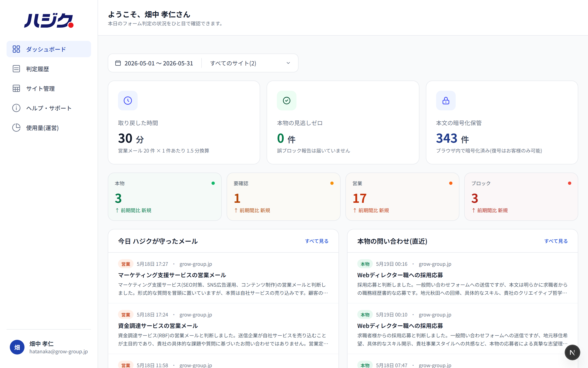Click the 営業 count card showing 17
588x368 pixels.
402,197
